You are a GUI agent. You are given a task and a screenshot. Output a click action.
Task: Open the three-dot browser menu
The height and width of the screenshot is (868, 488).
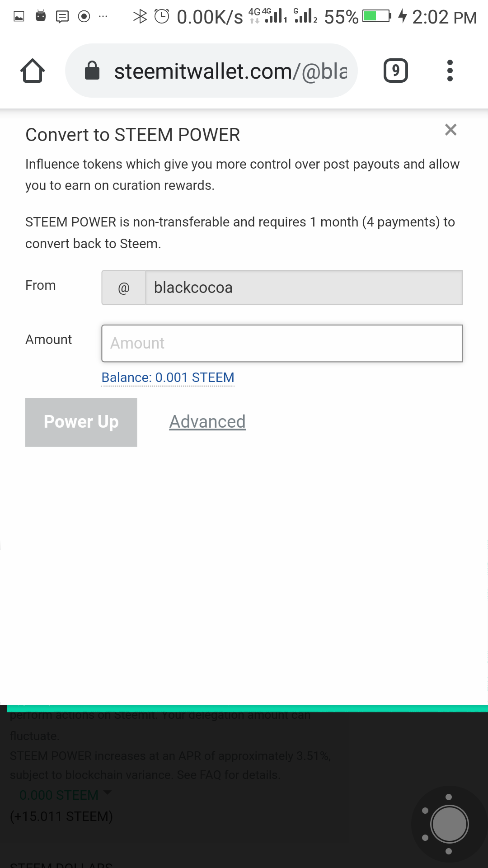[450, 71]
